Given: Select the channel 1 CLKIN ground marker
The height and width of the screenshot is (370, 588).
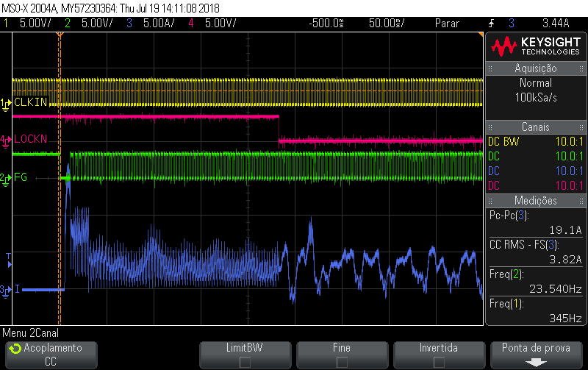Looking at the screenshot, I should pyautogui.click(x=5, y=104).
